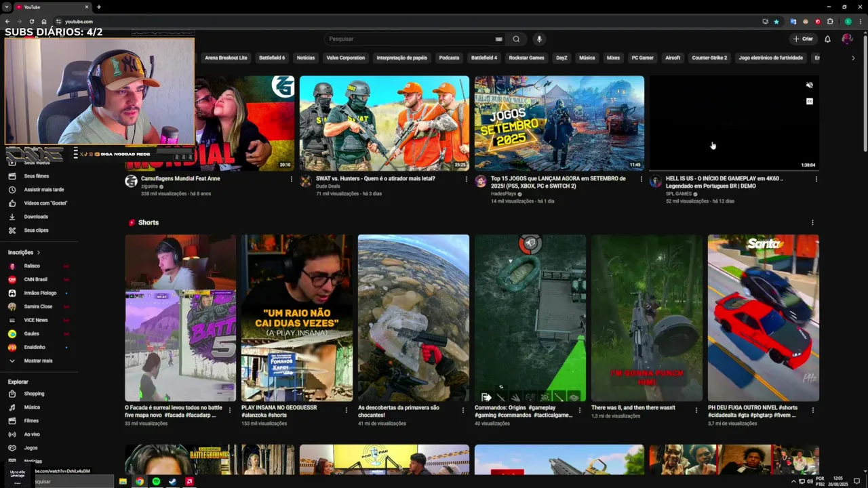Click the voice search microphone icon
Screen dimensions: 868x488
[539, 39]
